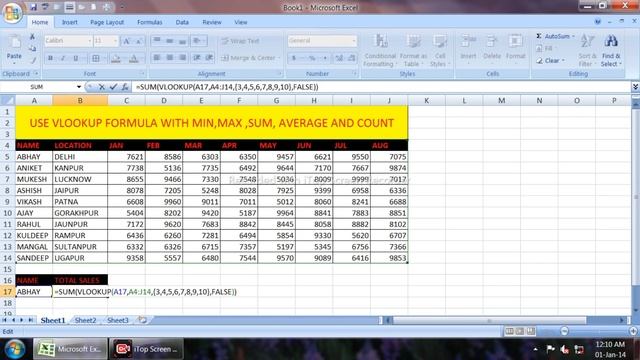Open the Office Button menu
Image resolution: width=640 pixels, height=360 pixels.
point(12,13)
